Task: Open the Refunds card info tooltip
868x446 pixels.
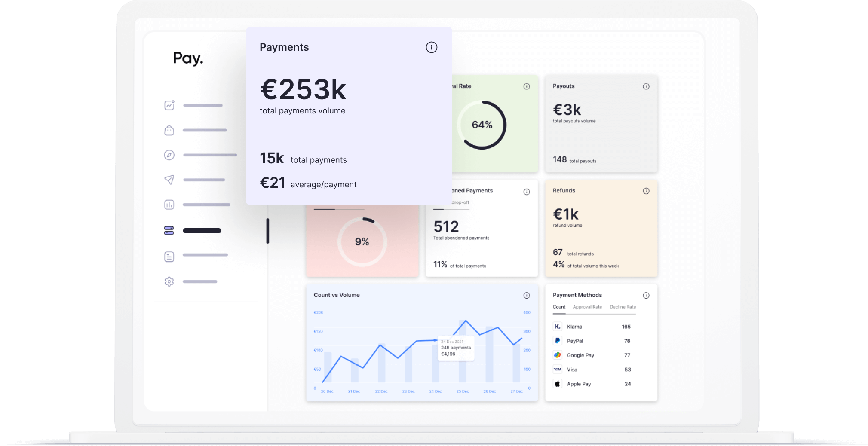Action: coord(646,191)
